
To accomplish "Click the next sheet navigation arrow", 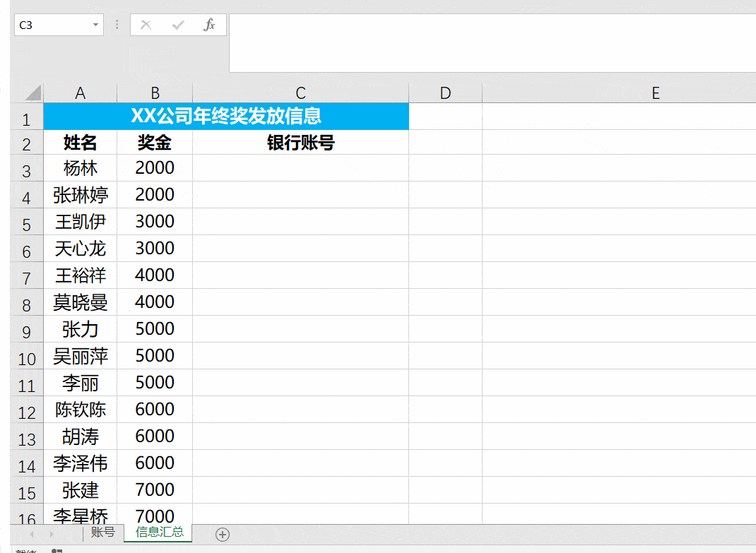I will pyautogui.click(x=52, y=534).
